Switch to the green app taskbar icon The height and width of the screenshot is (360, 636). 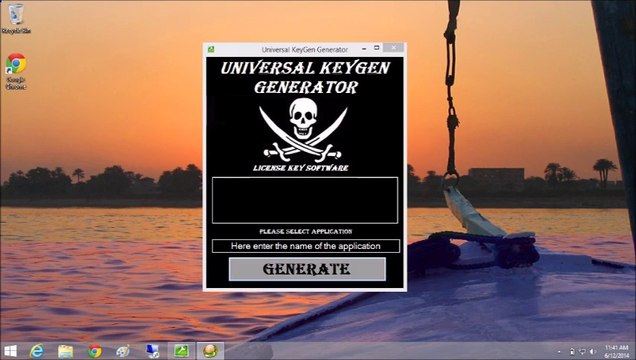(181, 351)
